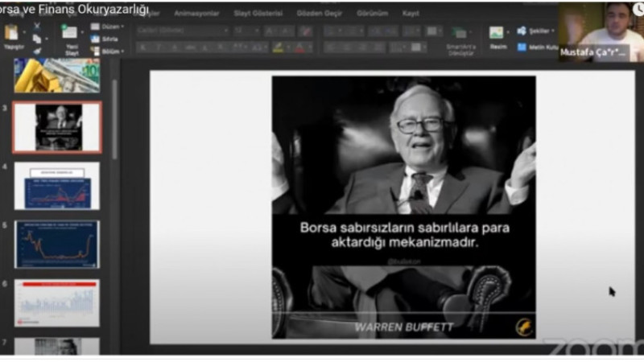
Task: Open the Bölüm section dropdown
Action: click(108, 51)
